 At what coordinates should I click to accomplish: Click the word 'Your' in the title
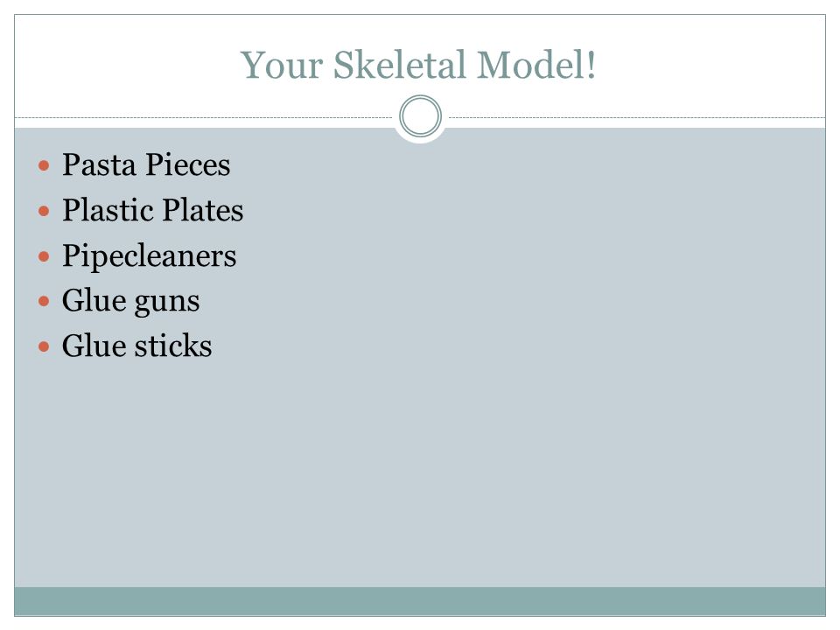click(x=282, y=66)
